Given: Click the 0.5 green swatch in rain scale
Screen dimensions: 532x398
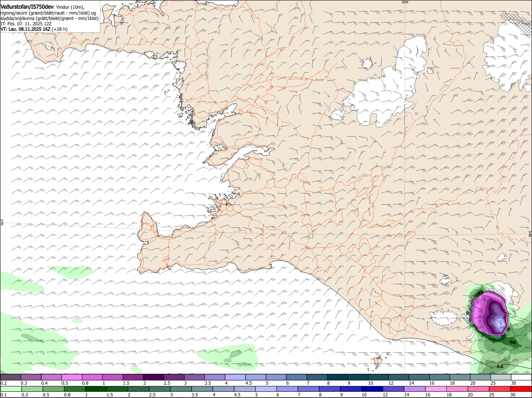Looking at the screenshot, I should coord(53,389).
